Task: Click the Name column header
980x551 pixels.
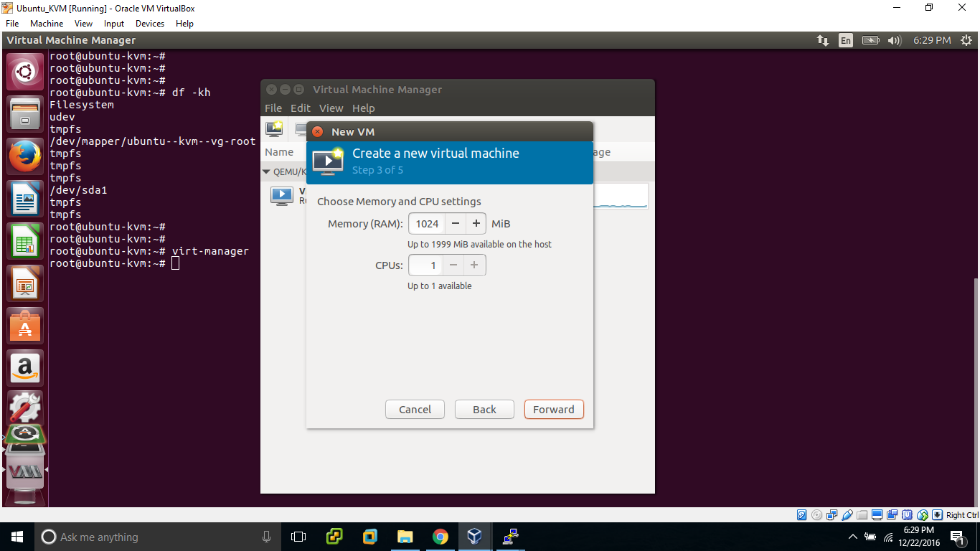Action: tap(279, 152)
